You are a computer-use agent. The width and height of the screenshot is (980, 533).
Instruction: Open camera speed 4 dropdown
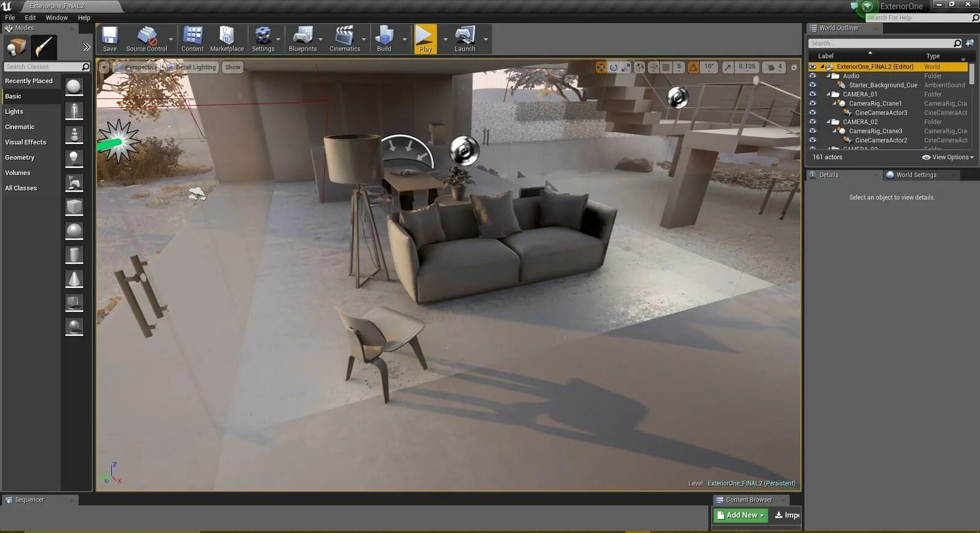tap(774, 67)
